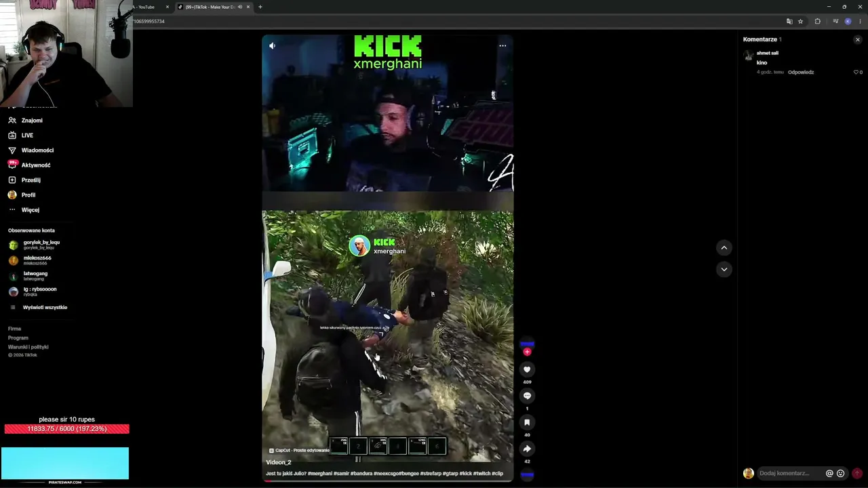Close the Komentarze panel
This screenshot has width=868, height=488.
857,39
